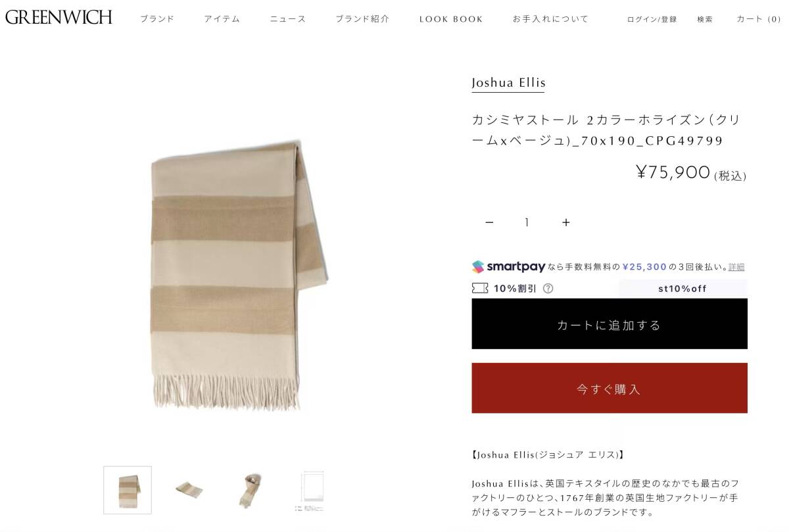Increase quantity with plus button

pyautogui.click(x=566, y=222)
